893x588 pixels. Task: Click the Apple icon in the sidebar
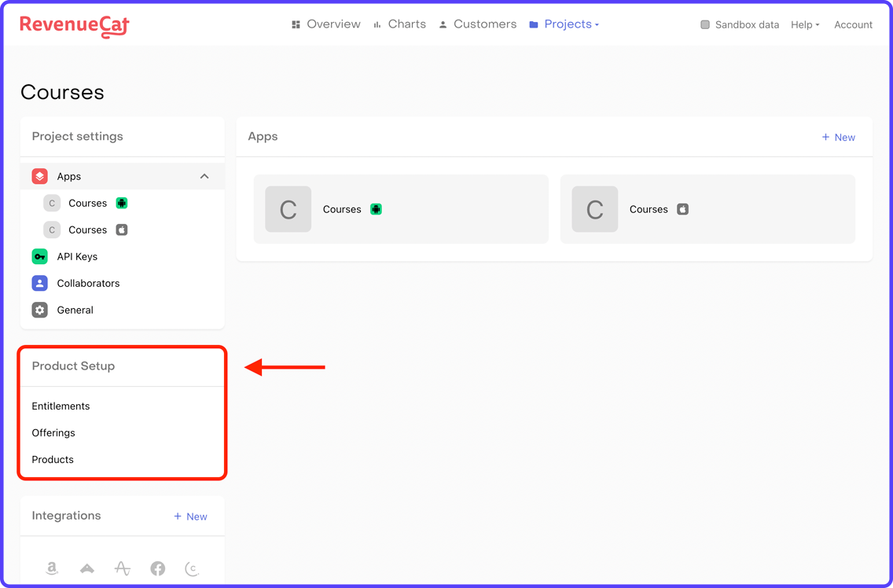[121, 230]
